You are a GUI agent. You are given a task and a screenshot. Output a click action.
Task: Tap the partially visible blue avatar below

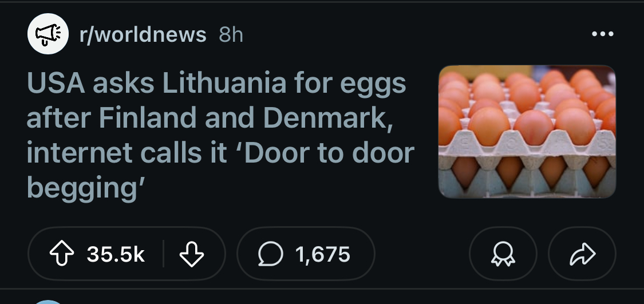(x=49, y=301)
